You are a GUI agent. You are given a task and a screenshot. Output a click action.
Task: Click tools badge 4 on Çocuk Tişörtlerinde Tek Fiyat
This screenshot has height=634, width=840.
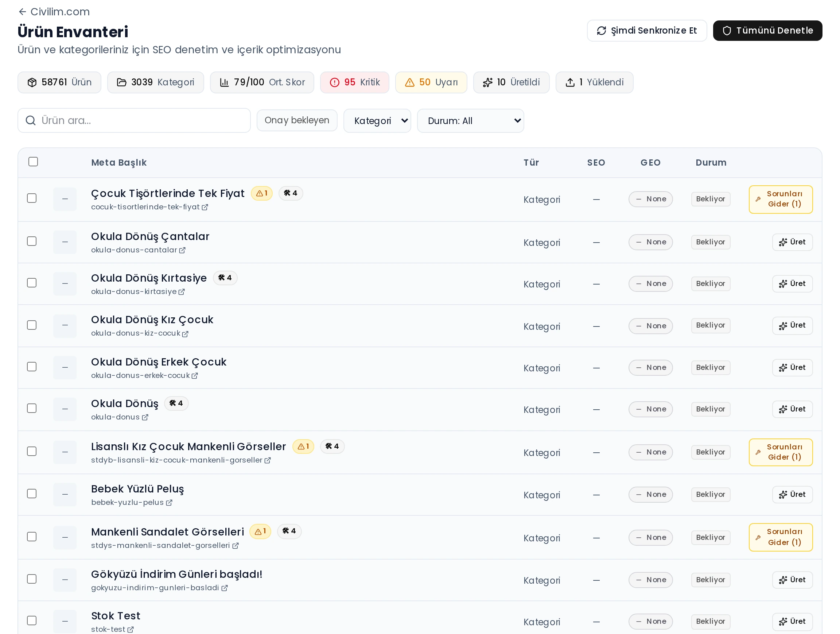291,193
